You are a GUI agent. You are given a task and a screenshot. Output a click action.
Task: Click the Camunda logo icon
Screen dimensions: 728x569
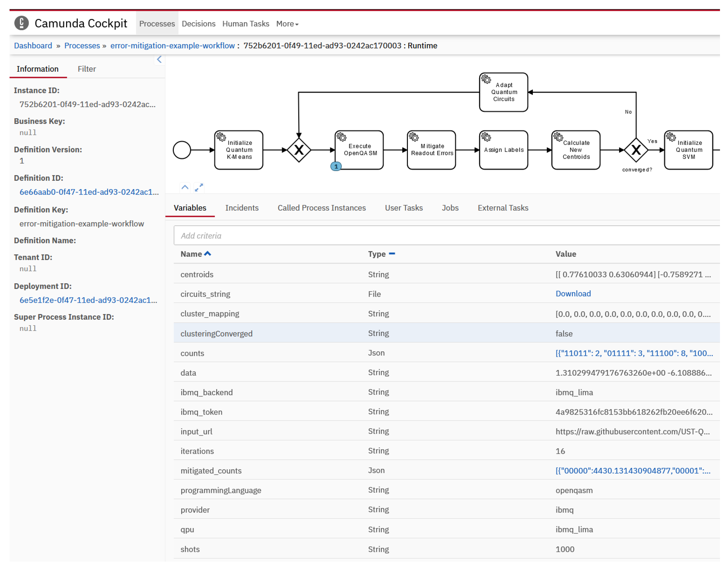(21, 23)
